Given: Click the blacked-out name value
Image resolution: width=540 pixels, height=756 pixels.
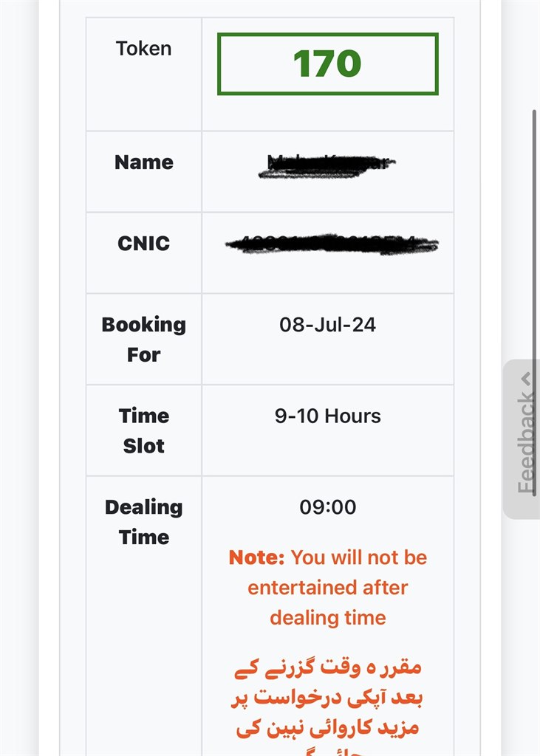Looking at the screenshot, I should pyautogui.click(x=327, y=165).
